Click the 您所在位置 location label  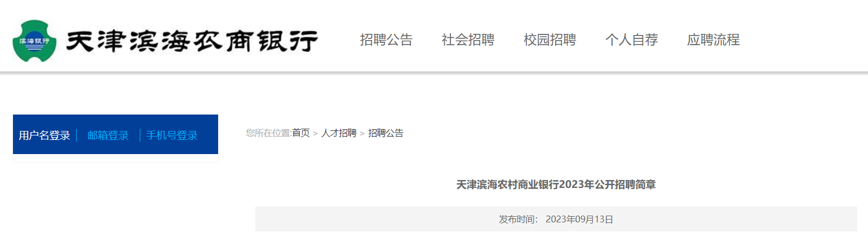(x=268, y=133)
